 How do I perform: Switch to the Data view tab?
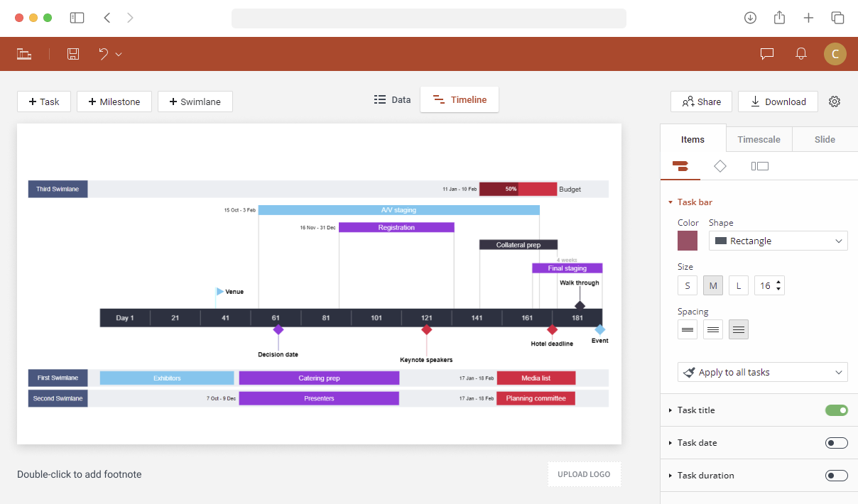(393, 100)
